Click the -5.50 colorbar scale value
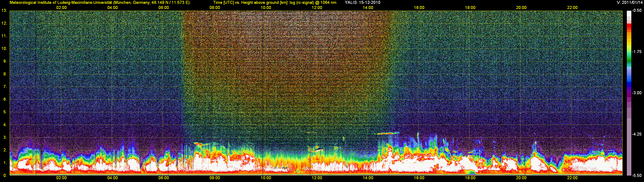The width and height of the screenshot is (644, 182). coord(636,176)
